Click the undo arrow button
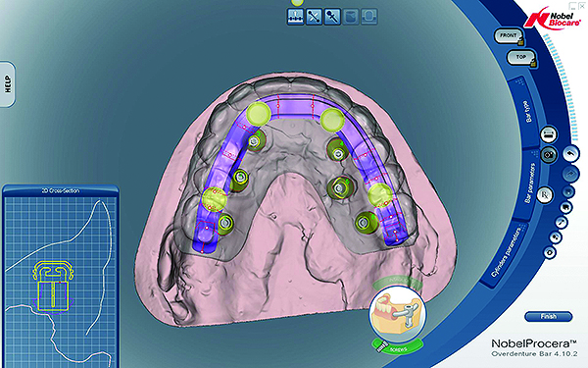Viewport: 588px width, 368px height. (570, 154)
